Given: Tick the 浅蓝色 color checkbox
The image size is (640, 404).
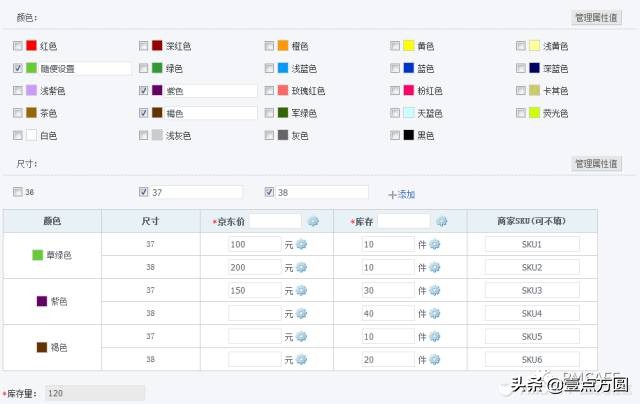Looking at the screenshot, I should click(x=269, y=68).
